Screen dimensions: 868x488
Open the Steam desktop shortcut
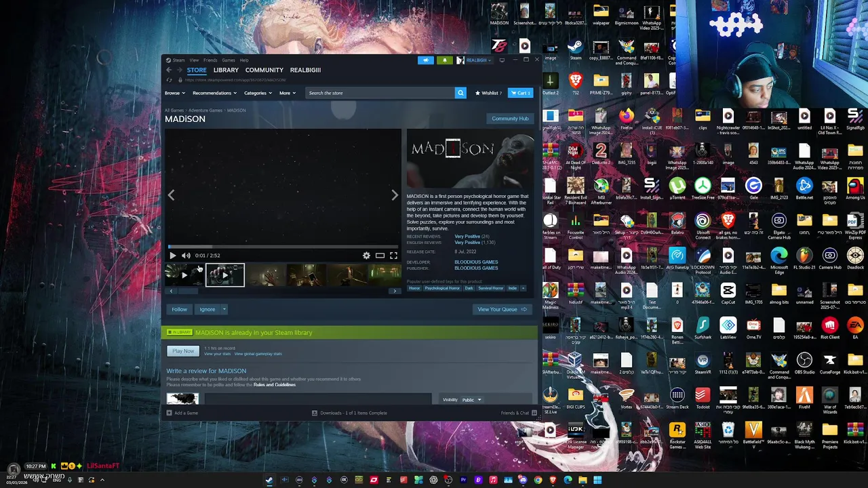575,49
